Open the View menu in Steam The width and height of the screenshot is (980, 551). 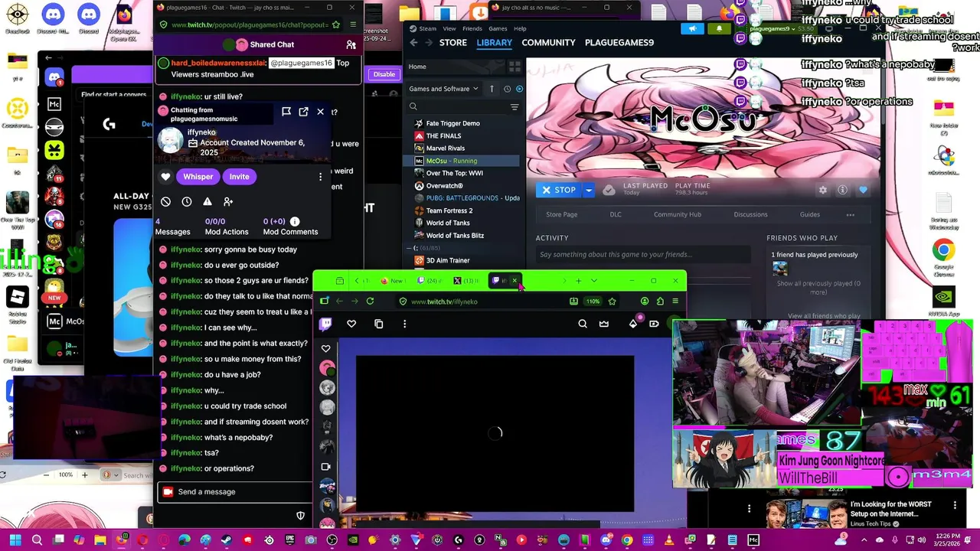click(x=449, y=28)
